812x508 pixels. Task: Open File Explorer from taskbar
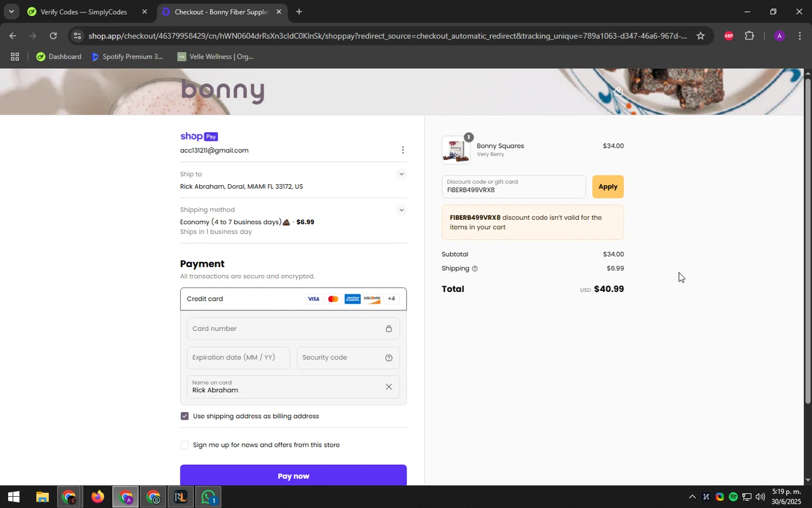coord(42,497)
